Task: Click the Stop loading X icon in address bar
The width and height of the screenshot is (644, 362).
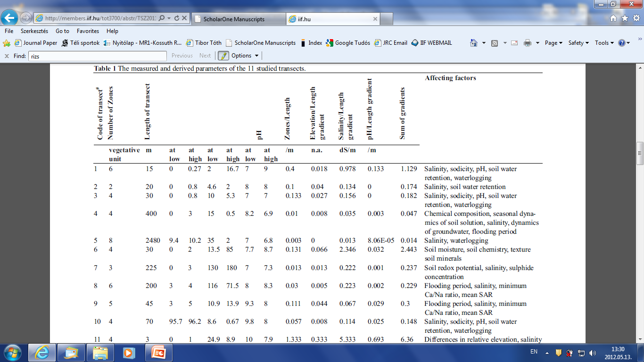Action: pyautogui.click(x=184, y=18)
